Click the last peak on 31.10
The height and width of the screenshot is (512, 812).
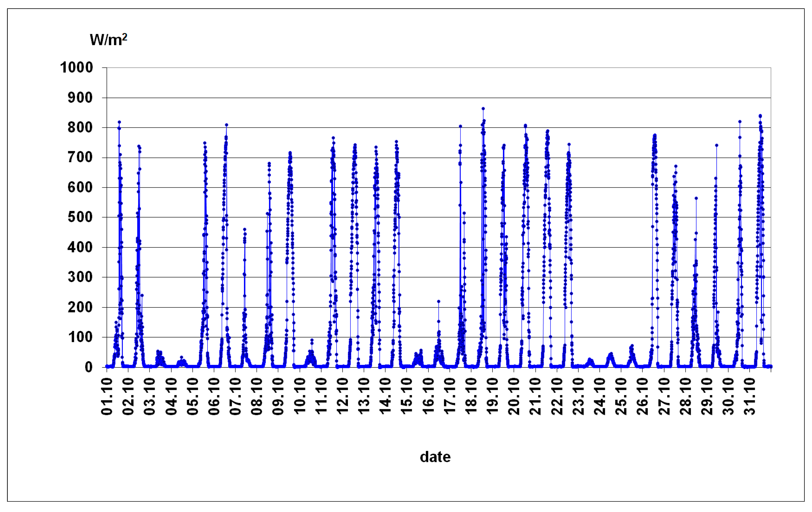pyautogui.click(x=760, y=116)
